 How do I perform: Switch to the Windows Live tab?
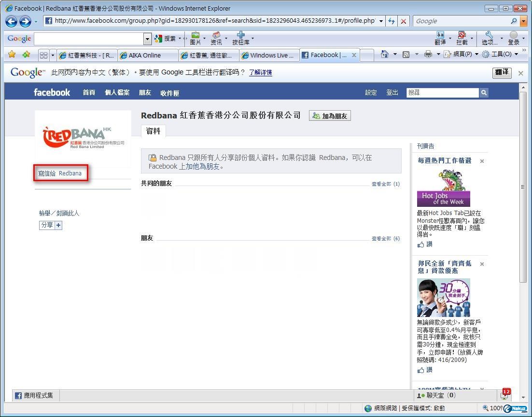[x=269, y=55]
